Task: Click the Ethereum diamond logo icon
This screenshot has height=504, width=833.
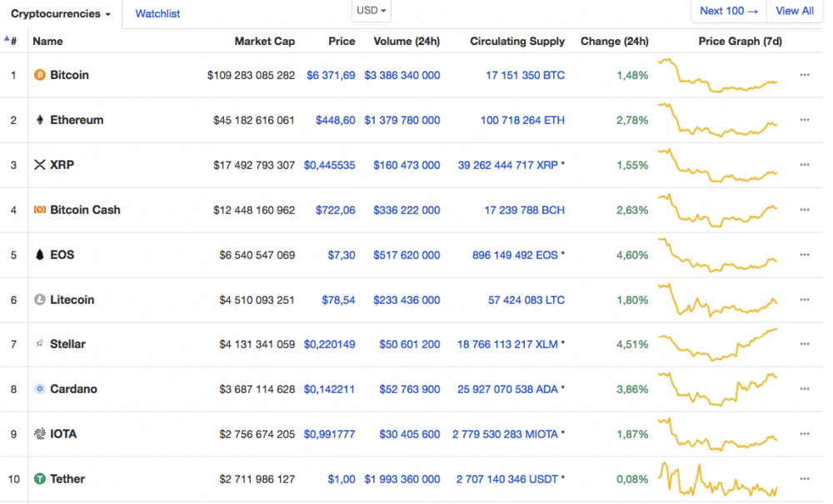Action: (39, 120)
